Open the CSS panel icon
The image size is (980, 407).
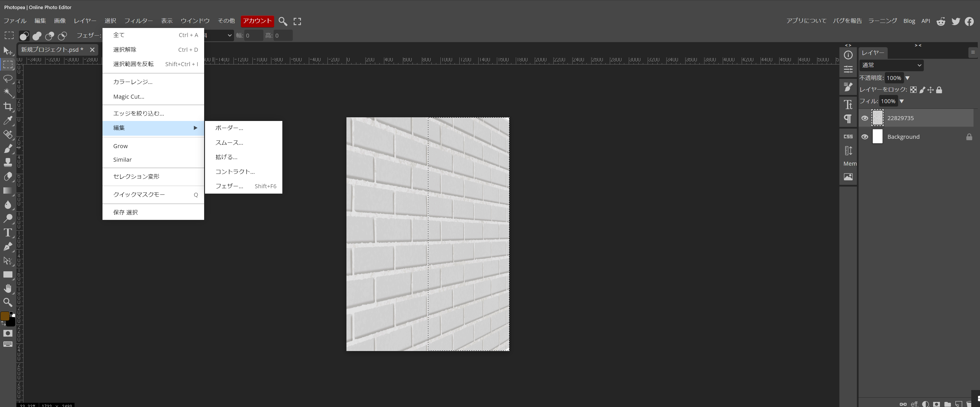click(848, 136)
